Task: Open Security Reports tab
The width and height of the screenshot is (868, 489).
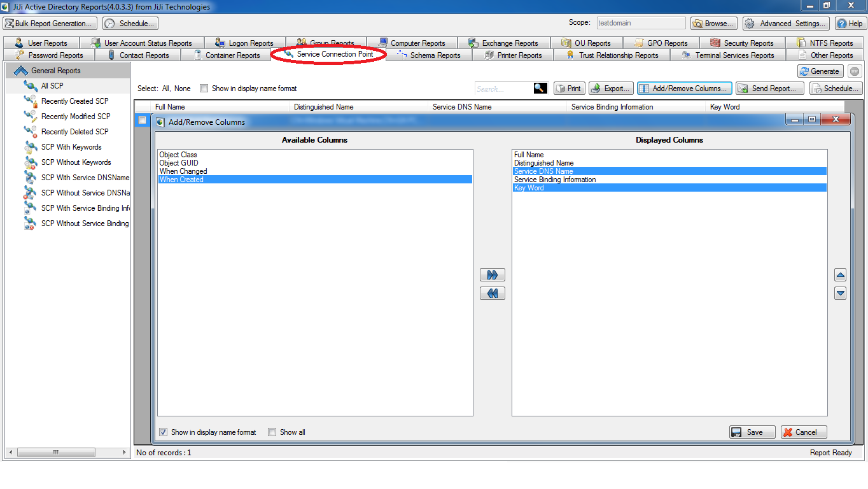Action: [x=742, y=43]
